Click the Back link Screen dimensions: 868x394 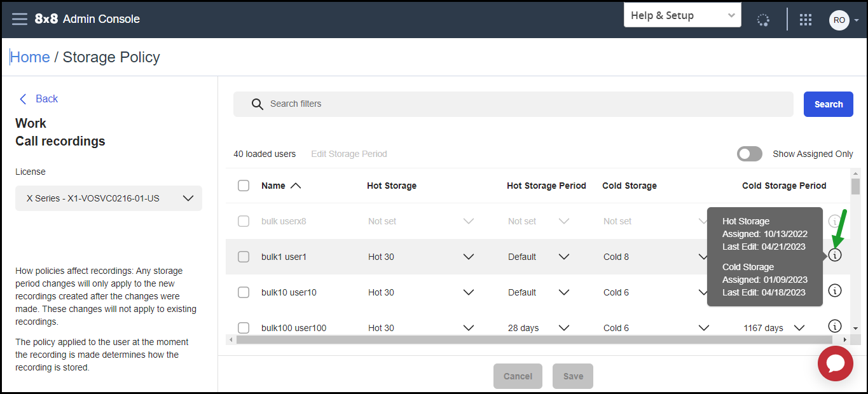(46, 98)
